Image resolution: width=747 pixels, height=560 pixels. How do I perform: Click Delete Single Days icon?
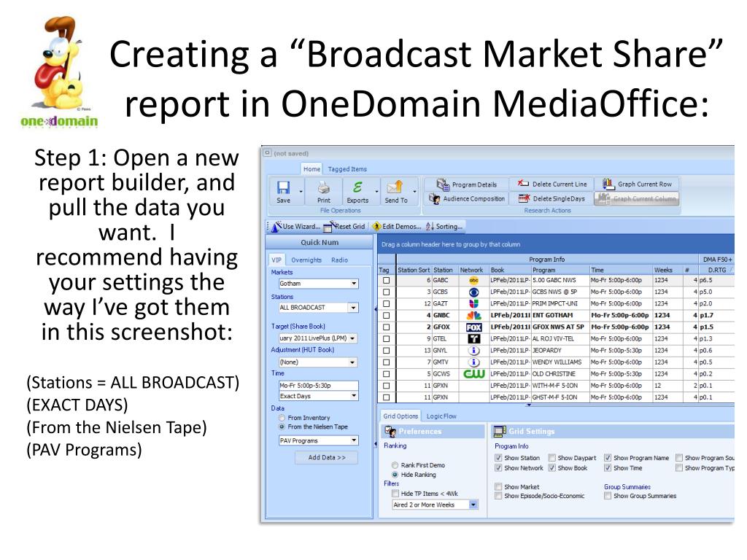pyautogui.click(x=524, y=198)
